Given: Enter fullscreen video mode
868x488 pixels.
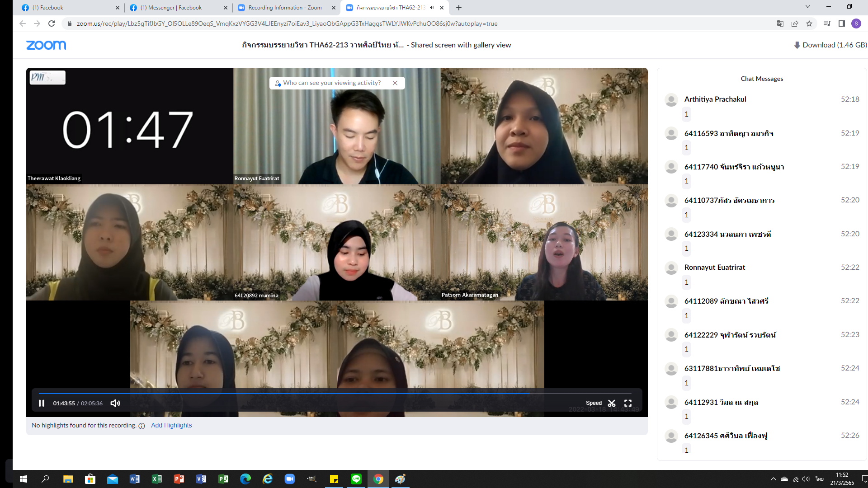Looking at the screenshot, I should coord(628,403).
